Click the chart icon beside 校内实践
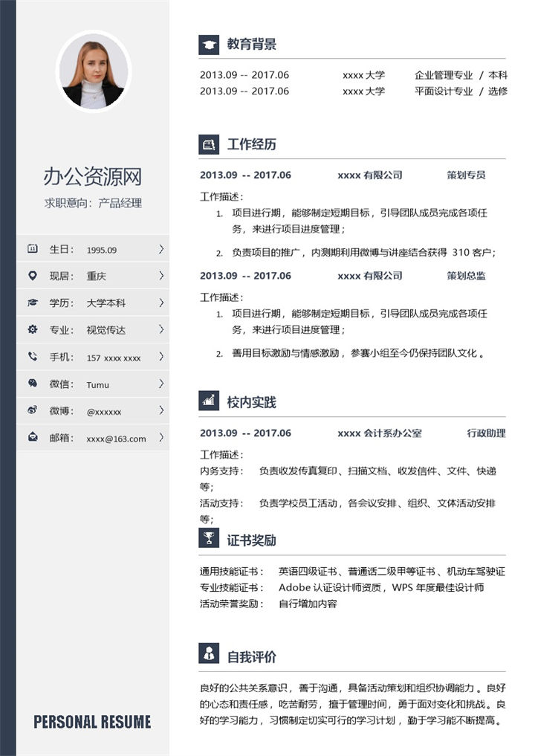The image size is (535, 756). [209, 401]
